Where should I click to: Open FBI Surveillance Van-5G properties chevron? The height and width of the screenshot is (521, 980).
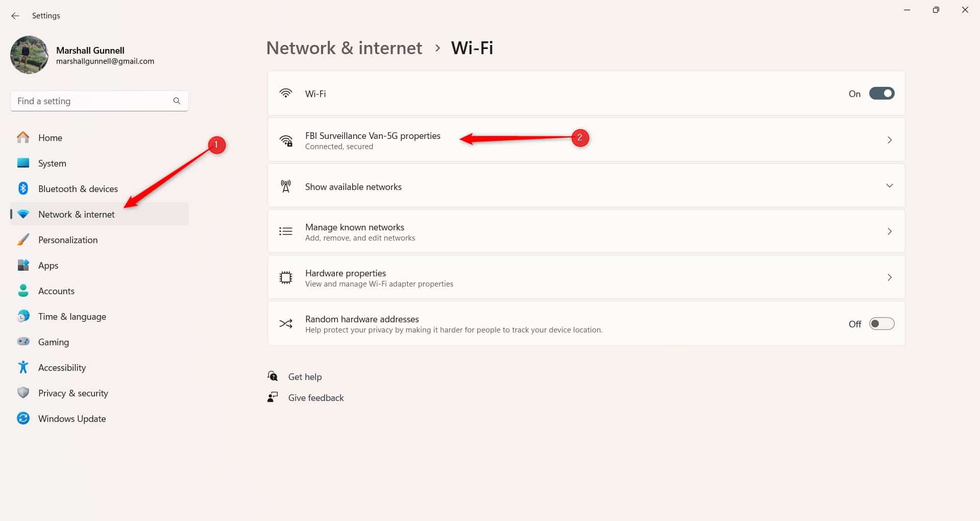(x=889, y=139)
